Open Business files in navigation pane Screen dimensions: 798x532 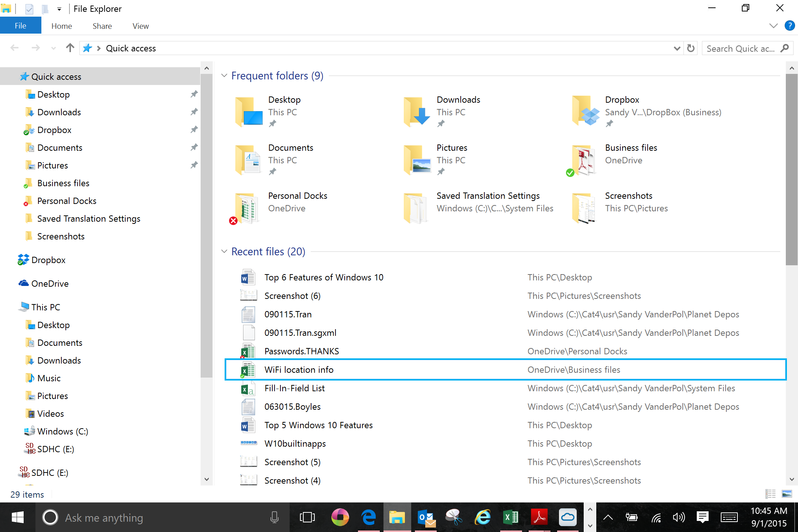click(63, 183)
